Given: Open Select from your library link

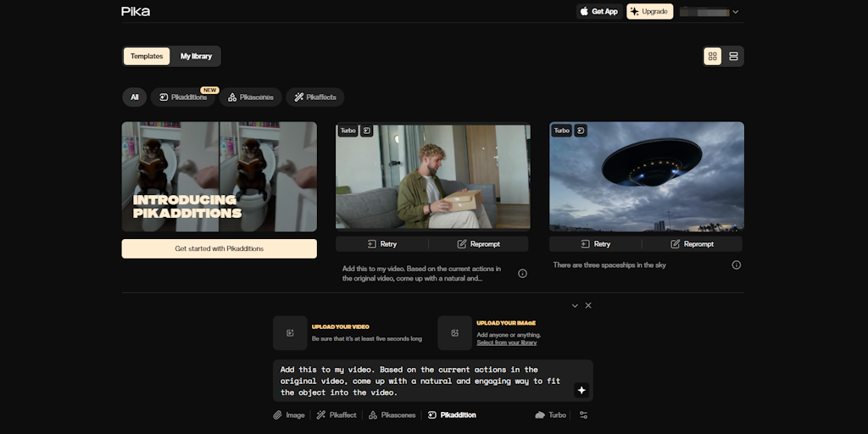Looking at the screenshot, I should (506, 342).
